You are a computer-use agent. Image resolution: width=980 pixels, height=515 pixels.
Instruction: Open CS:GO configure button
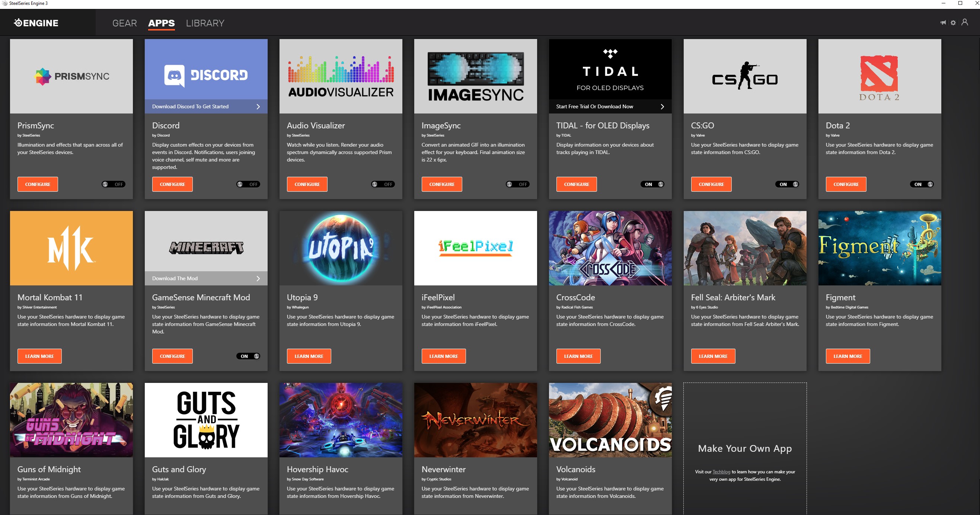click(711, 184)
